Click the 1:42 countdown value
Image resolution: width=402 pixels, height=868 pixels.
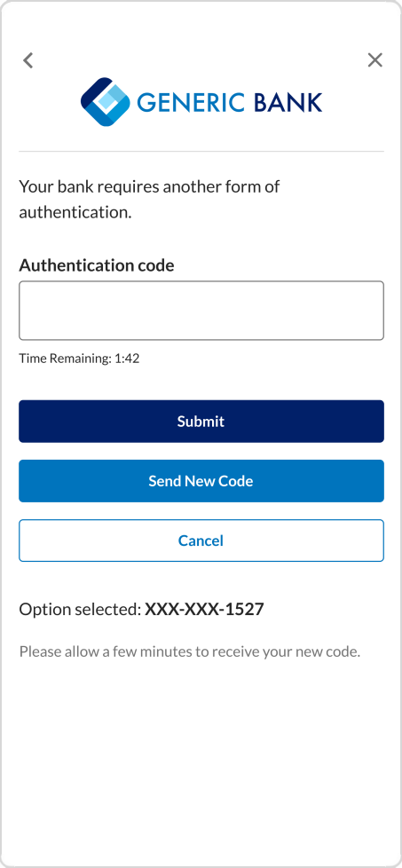pyautogui.click(x=127, y=359)
